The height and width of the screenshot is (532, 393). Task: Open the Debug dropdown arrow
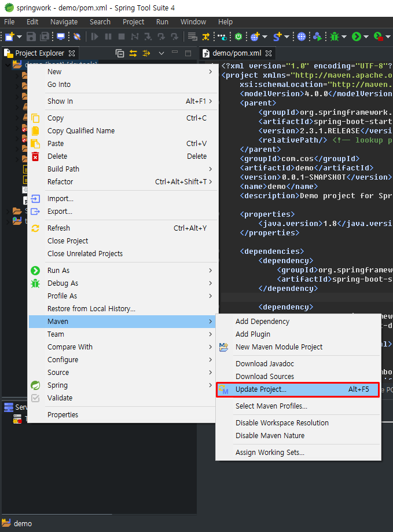pyautogui.click(x=344, y=37)
